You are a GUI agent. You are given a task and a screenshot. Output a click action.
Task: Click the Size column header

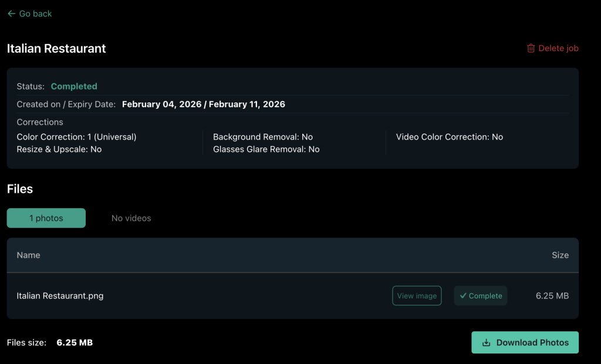click(560, 255)
